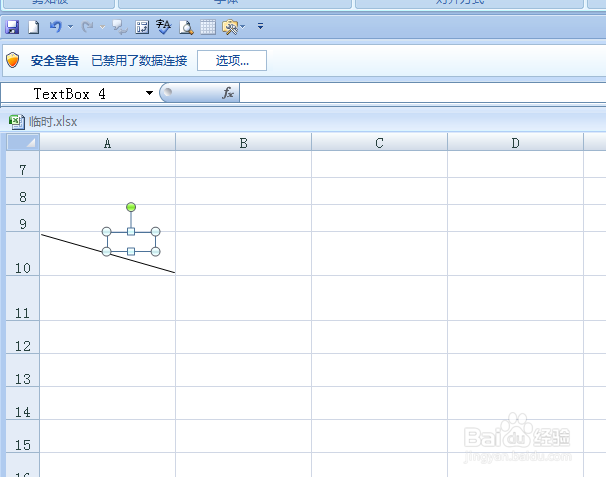Select row 14 header

point(23,404)
